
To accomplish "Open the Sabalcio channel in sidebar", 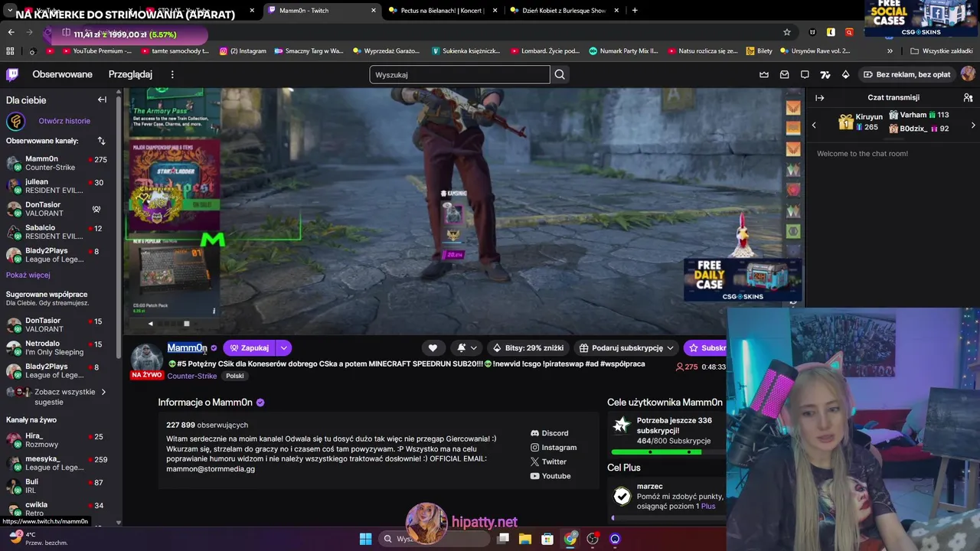I will click(58, 232).
